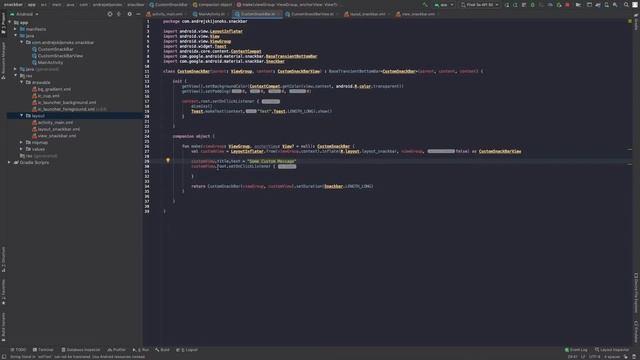640x360 pixels.
Task: Open the Terminal tool window
Action: pos(43,350)
